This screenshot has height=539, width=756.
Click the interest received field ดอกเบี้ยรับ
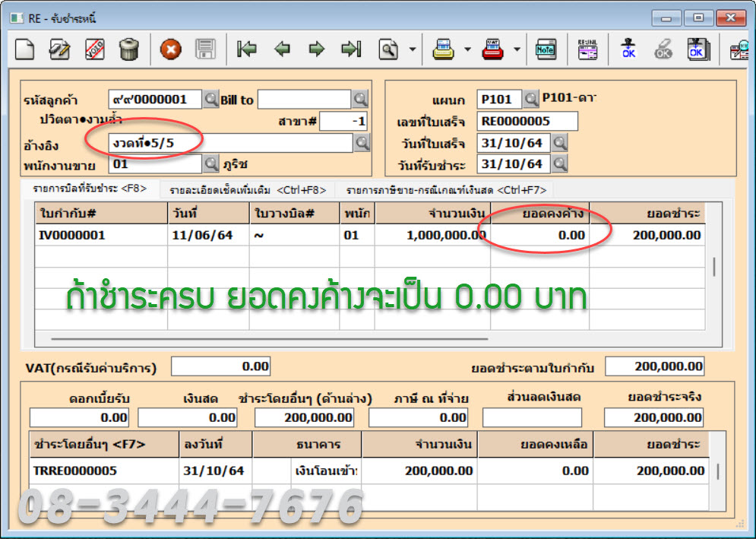point(79,417)
